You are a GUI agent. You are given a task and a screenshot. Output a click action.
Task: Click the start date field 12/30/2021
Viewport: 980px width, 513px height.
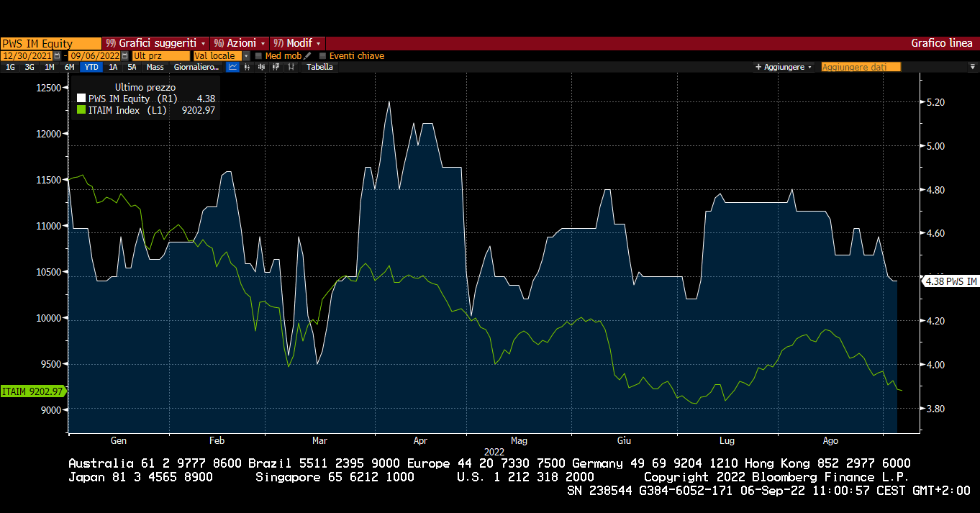pos(27,55)
